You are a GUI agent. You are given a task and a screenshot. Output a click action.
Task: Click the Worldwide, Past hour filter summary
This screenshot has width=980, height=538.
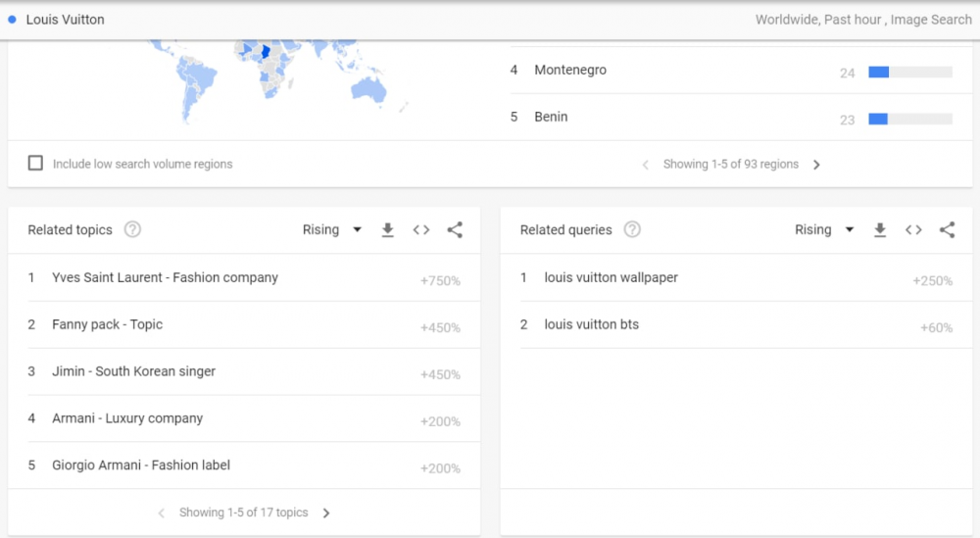pos(863,20)
